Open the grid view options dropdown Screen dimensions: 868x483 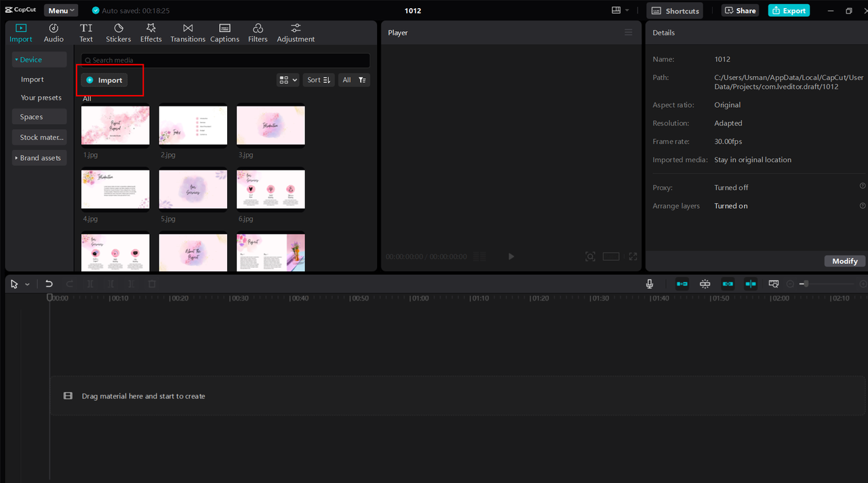pos(288,80)
